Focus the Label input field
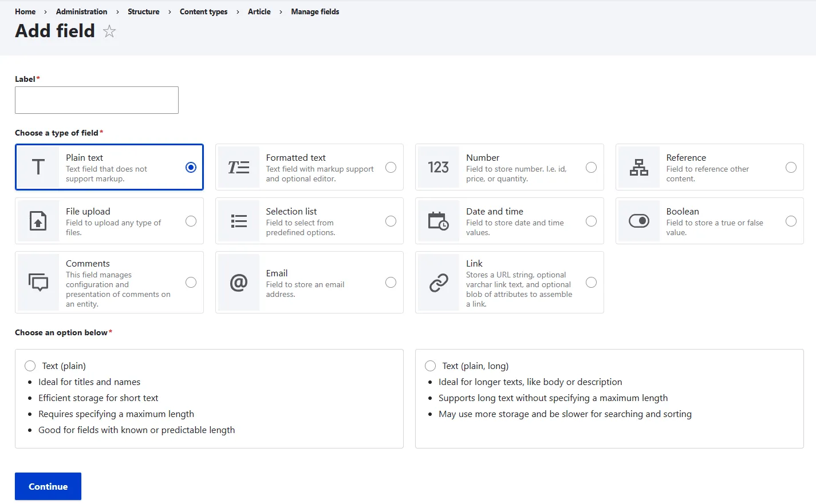 pyautogui.click(x=97, y=100)
